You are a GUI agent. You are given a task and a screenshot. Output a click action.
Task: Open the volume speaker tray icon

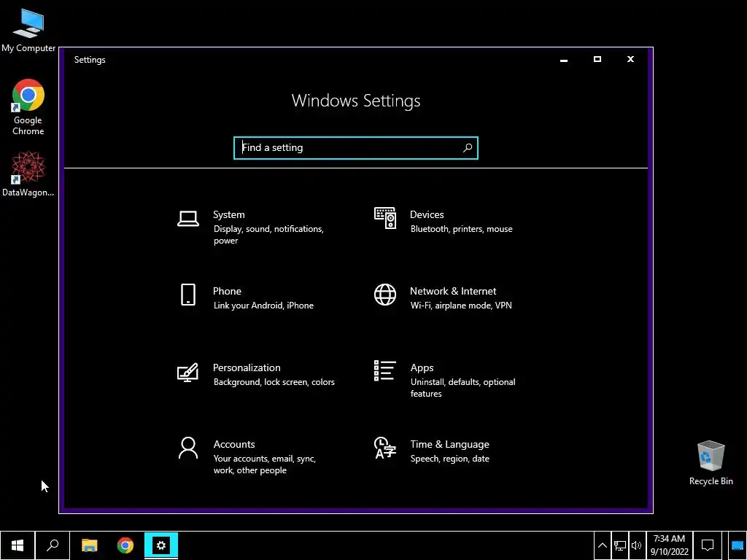click(636, 545)
